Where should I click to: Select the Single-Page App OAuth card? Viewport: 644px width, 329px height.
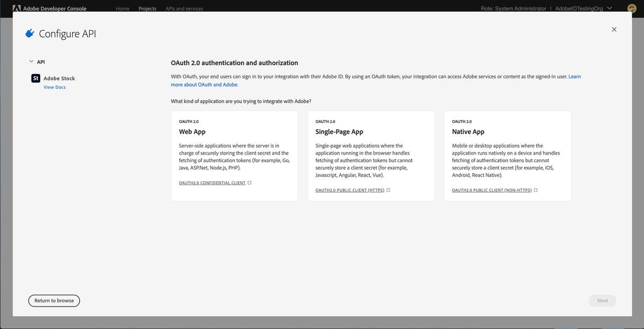click(370, 155)
